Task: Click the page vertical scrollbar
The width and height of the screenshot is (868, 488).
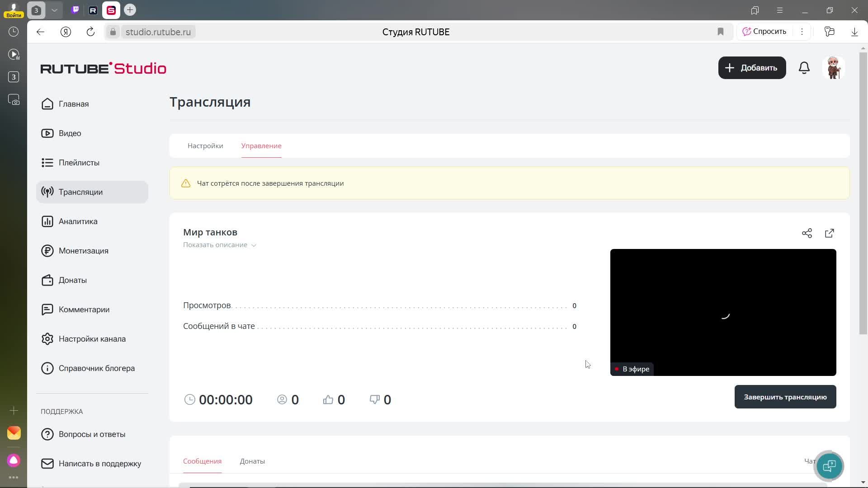Action: 863,194
